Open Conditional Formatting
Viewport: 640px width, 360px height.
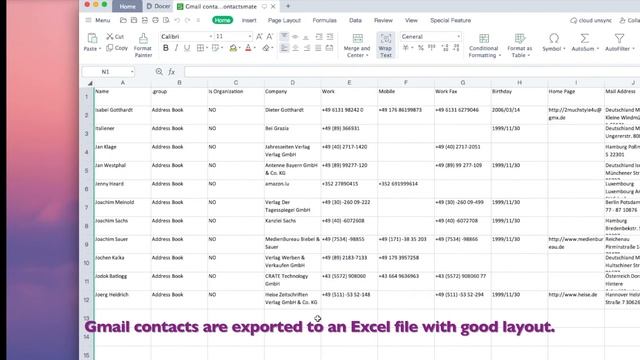(x=484, y=45)
